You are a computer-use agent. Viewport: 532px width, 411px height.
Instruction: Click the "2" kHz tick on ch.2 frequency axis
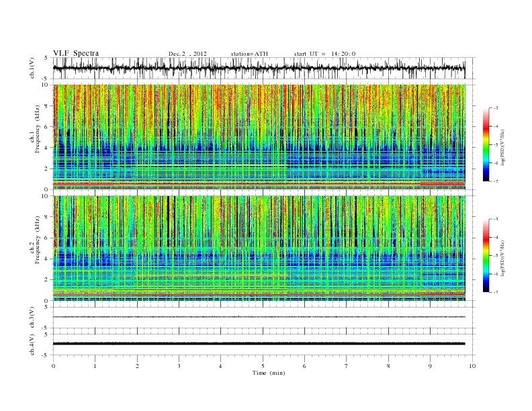(46, 280)
